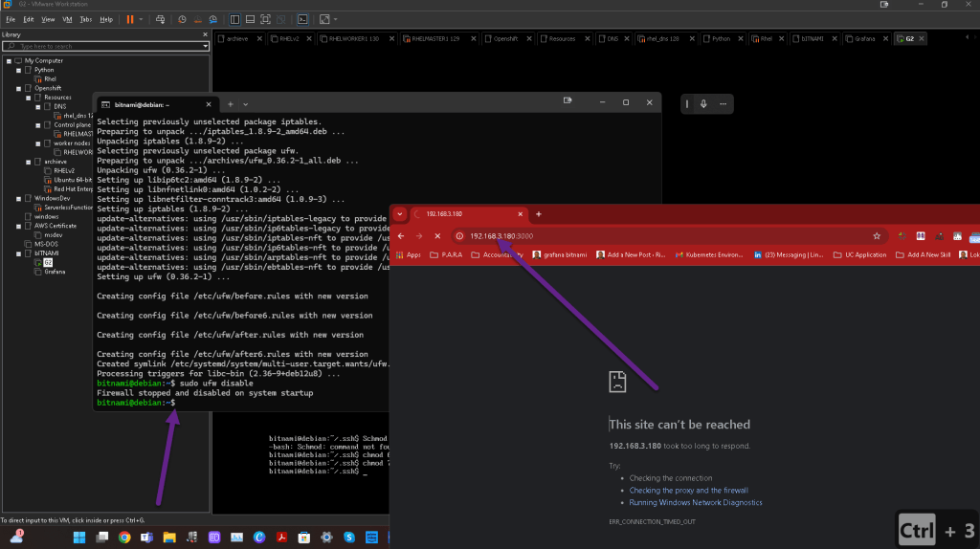
Task: Open a new browser tab with plus button
Action: point(538,214)
